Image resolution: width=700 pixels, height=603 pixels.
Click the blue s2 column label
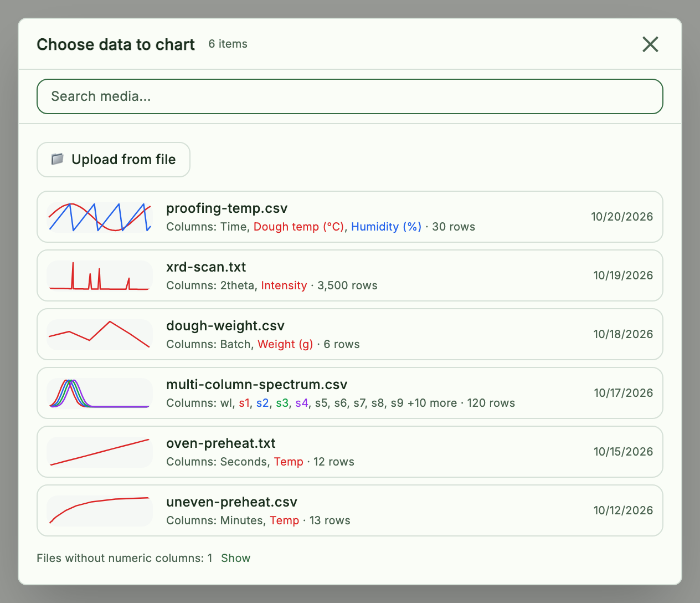pyautogui.click(x=262, y=403)
